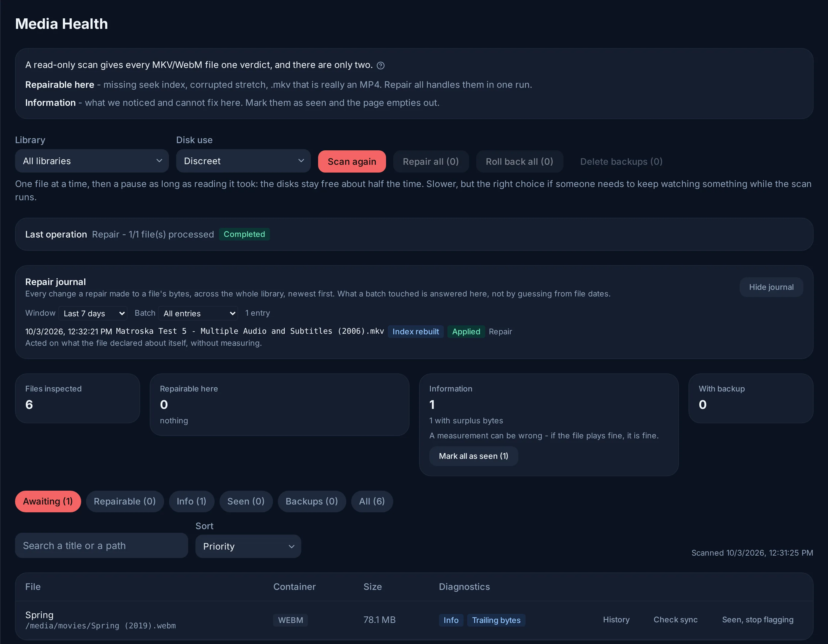Click the Trailing bytes diagnostic tag
This screenshot has height=644, width=828.
496,620
